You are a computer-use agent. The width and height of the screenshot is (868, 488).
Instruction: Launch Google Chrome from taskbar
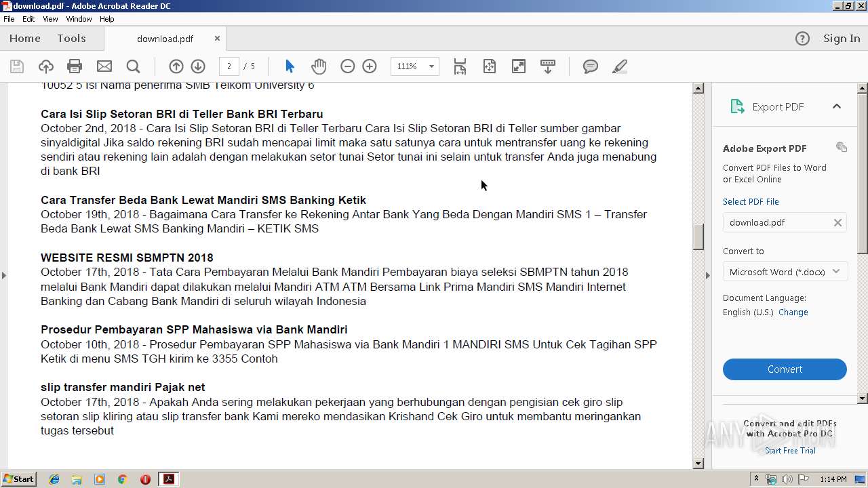pos(122,479)
